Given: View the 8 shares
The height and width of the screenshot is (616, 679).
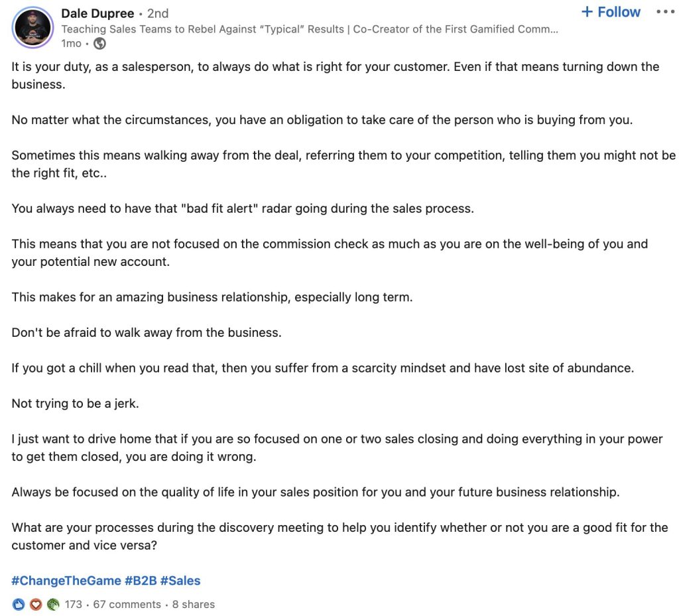Looking at the screenshot, I should (x=194, y=604).
